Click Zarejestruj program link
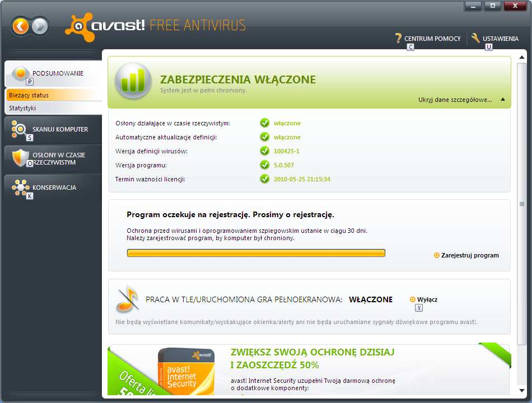Viewport: 532px width, 403px height. click(470, 255)
